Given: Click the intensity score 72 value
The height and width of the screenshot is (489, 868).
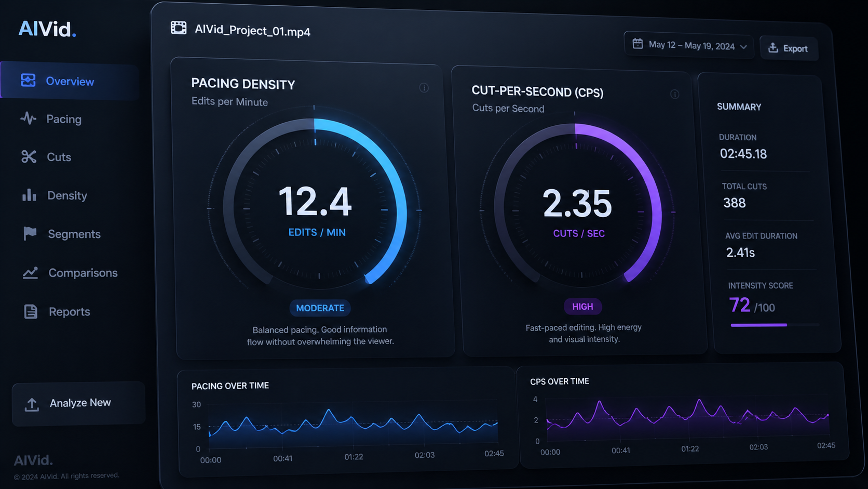Looking at the screenshot, I should [x=739, y=305].
